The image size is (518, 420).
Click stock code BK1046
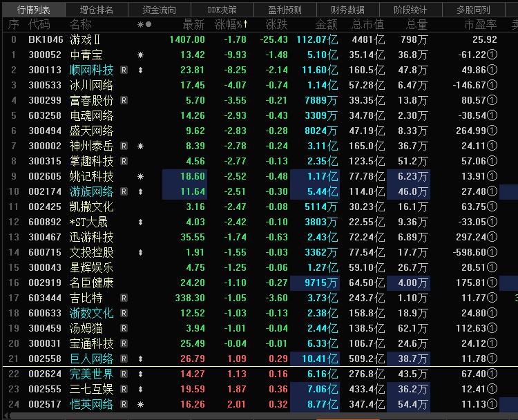(x=46, y=39)
